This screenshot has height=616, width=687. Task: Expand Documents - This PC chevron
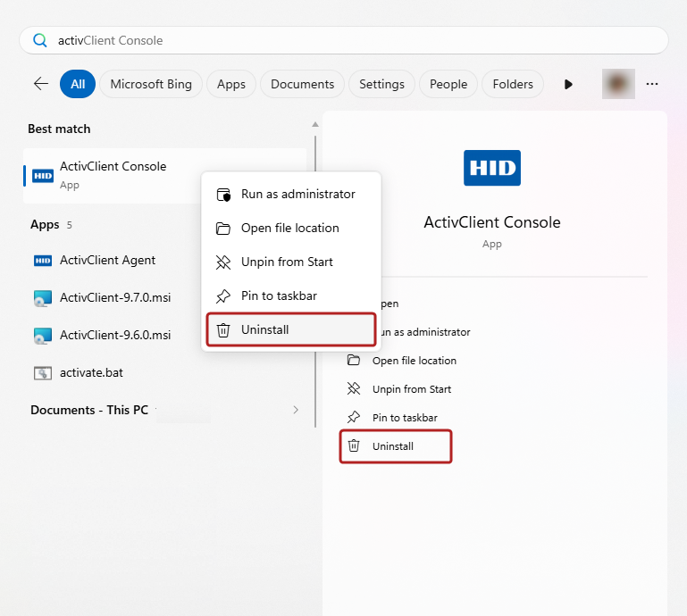click(296, 410)
